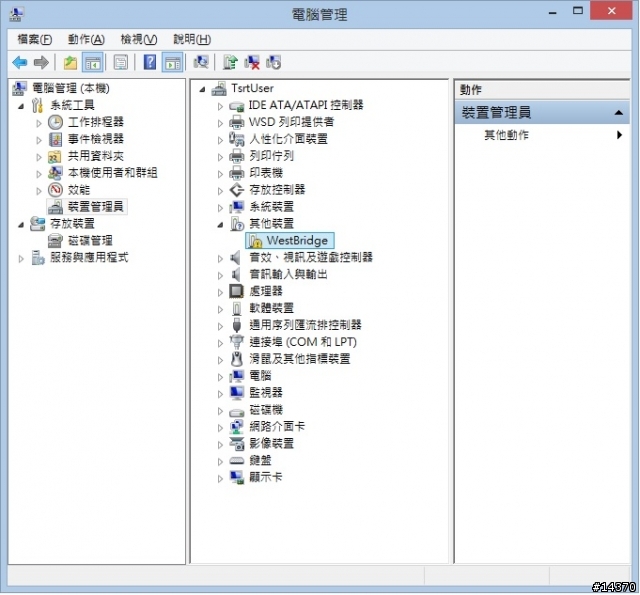
Task: Toggle the show/hide console tree icon
Action: [93, 62]
